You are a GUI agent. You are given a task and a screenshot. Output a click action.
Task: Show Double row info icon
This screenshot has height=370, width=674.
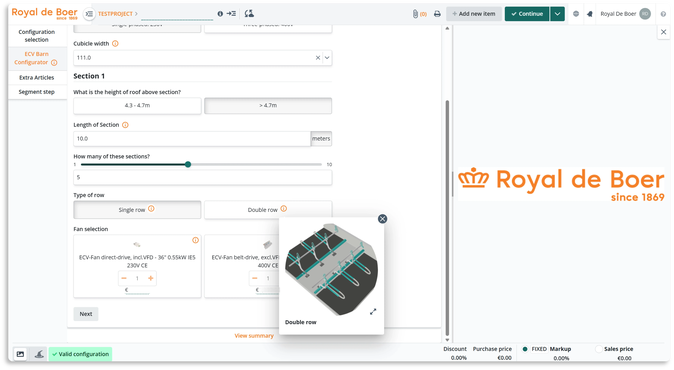[284, 209]
